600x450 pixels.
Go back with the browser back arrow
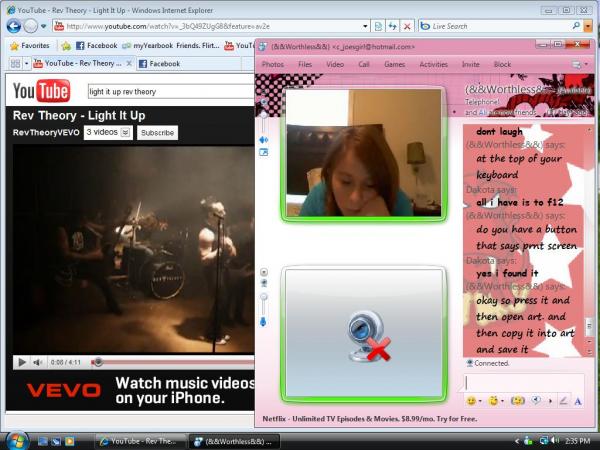coord(14,26)
